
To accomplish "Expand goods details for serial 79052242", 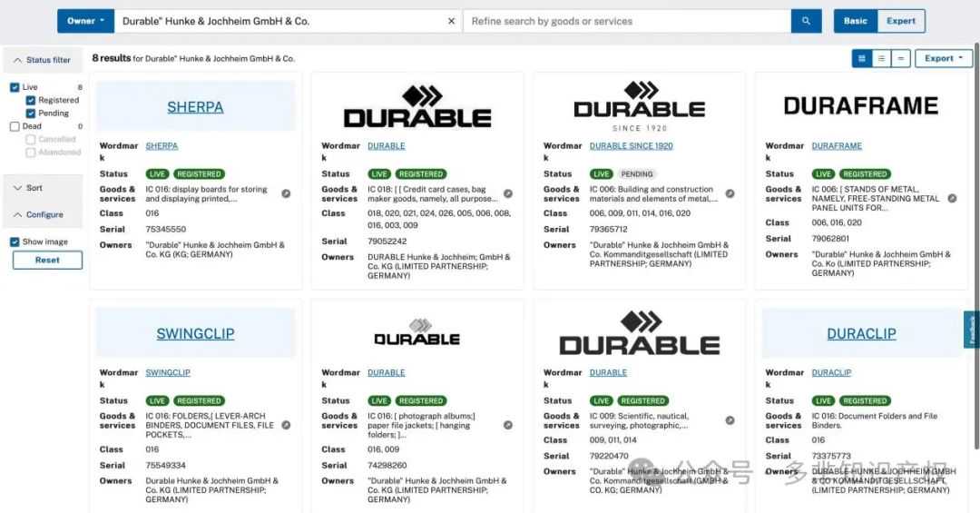I will tap(508, 194).
